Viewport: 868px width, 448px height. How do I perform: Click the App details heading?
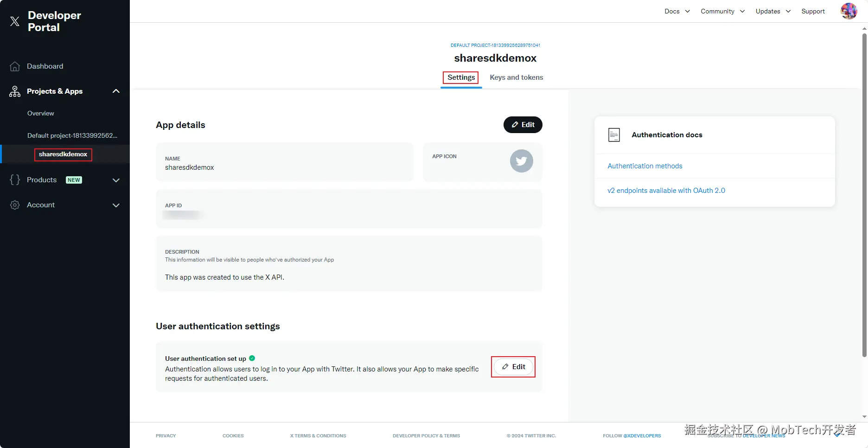180,125
